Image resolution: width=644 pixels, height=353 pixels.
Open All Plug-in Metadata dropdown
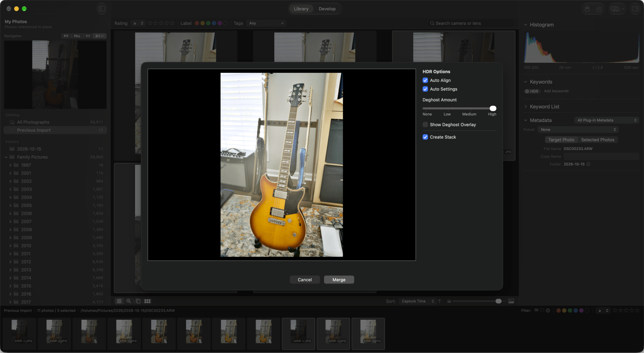click(x=607, y=120)
